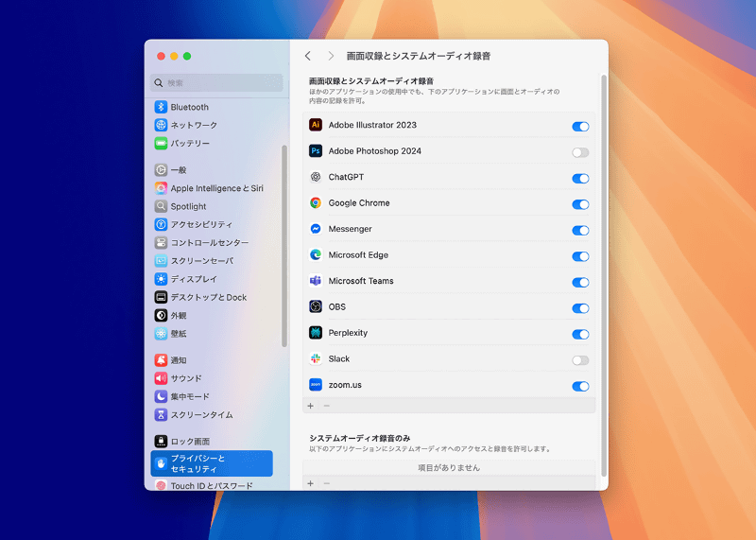The height and width of the screenshot is (540, 756).
Task: Open ロック画面 settings in sidebar
Action: [x=212, y=441]
